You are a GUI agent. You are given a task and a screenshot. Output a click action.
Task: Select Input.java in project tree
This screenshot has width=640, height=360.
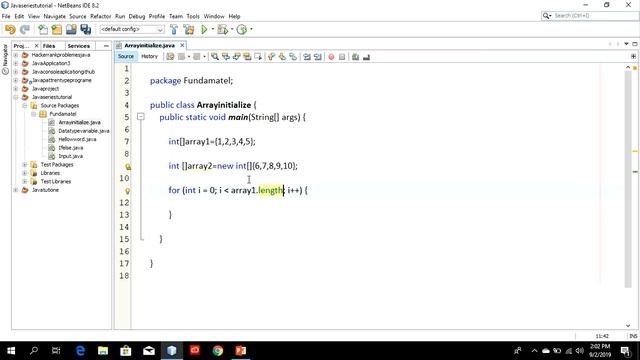click(70, 156)
